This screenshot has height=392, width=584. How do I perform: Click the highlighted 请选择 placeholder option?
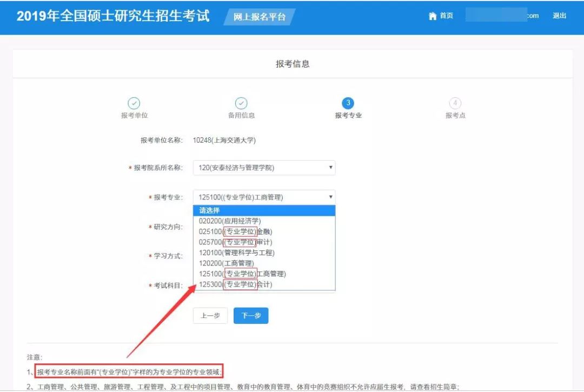point(209,210)
